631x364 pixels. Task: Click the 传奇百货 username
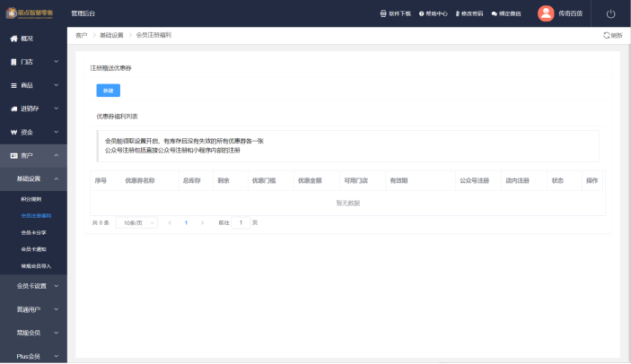570,13
